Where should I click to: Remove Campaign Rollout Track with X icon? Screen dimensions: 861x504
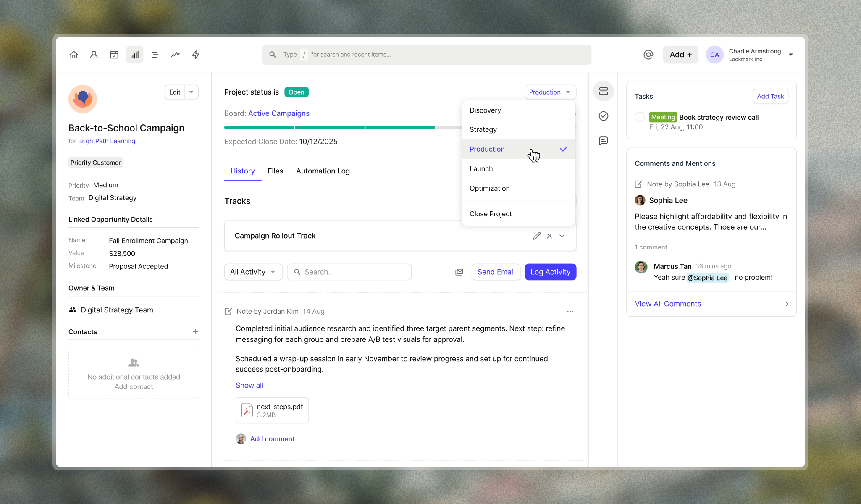tap(549, 236)
